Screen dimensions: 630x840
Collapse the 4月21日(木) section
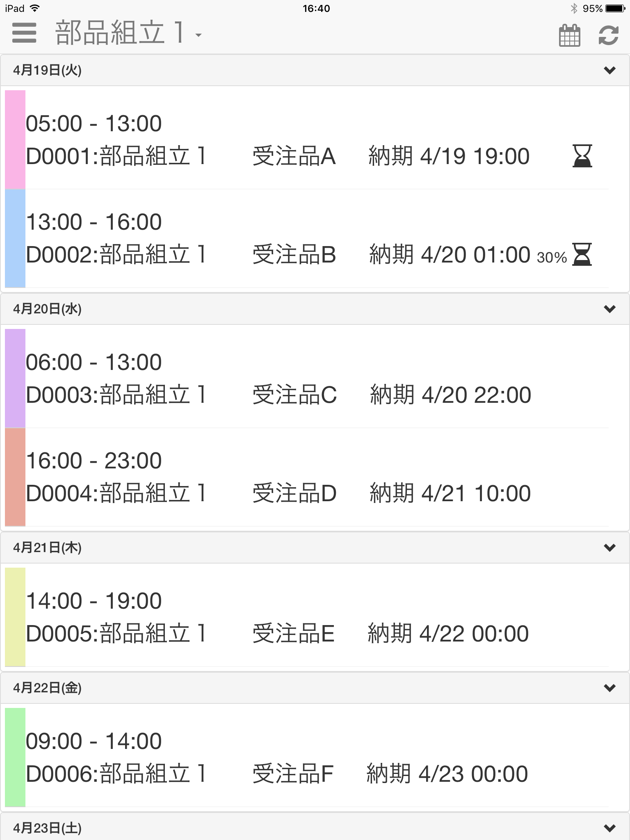(x=610, y=548)
